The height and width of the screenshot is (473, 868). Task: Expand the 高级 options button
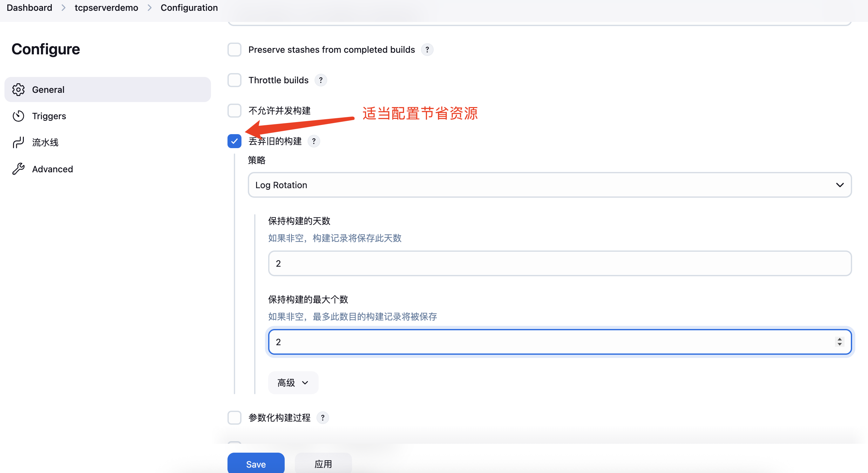point(293,383)
